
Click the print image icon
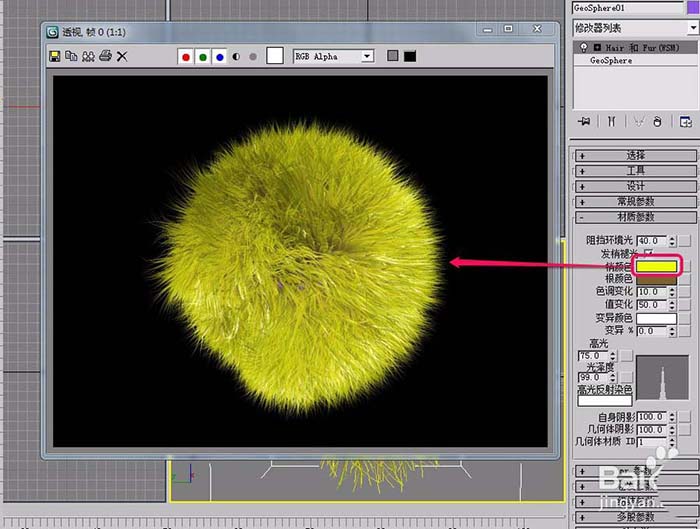(x=105, y=57)
